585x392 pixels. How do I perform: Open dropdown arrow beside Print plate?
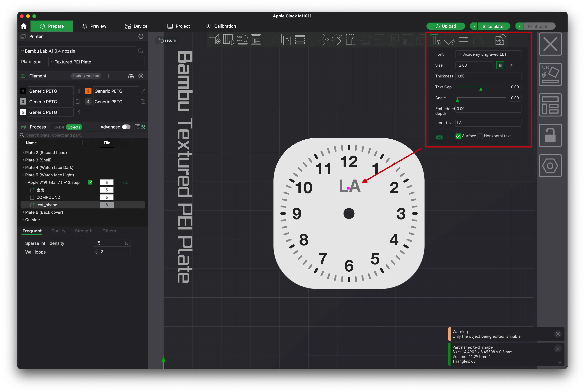coord(519,26)
